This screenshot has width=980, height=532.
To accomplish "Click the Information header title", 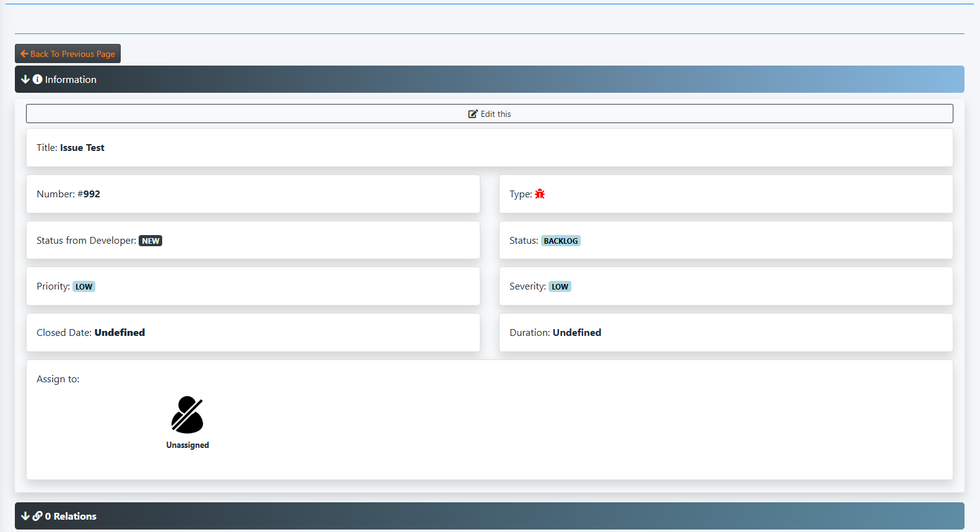I will tap(71, 79).
